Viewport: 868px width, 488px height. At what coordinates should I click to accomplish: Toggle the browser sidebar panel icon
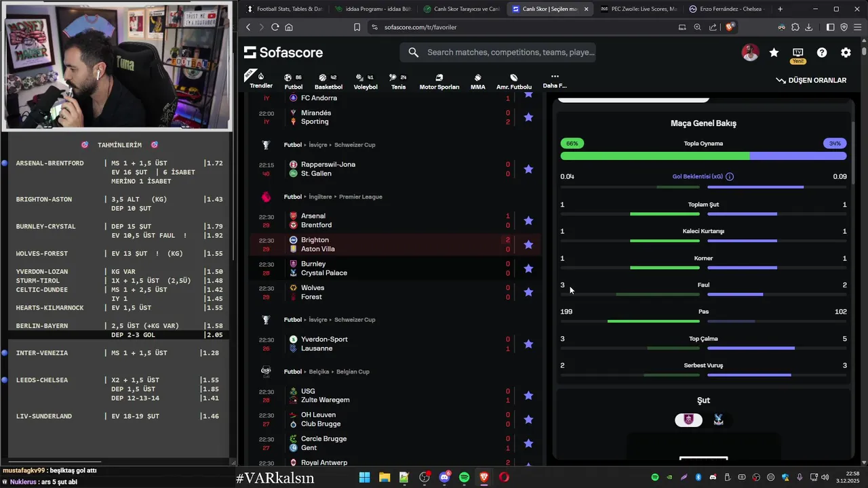pos(831,27)
